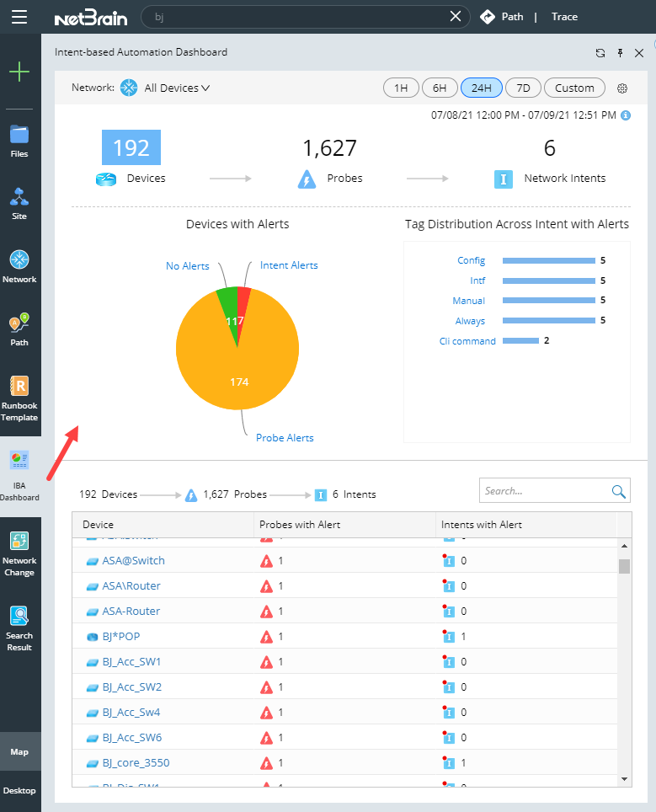Open the Network Change sidebar icon
Viewport: 656px width, 812px height.
tap(19, 554)
